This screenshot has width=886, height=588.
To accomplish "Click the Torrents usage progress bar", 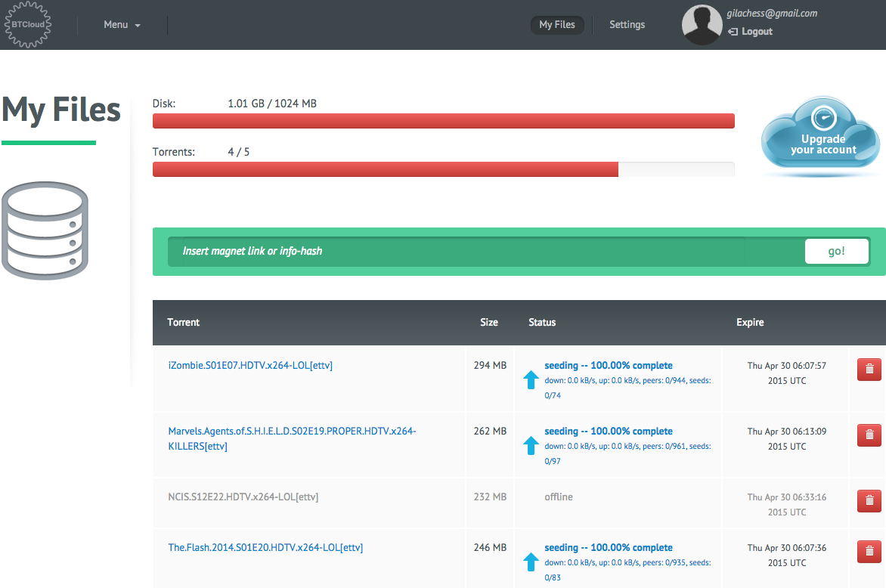I will (x=444, y=169).
